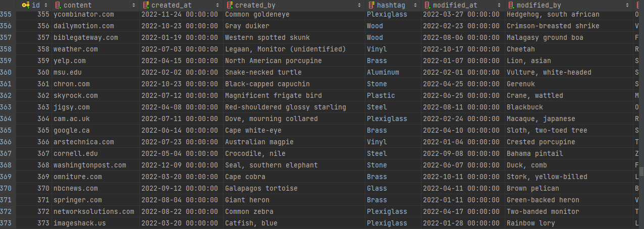The width and height of the screenshot is (644, 229).
Task: Click the column icon beside the hashtag header
Action: 371,5
